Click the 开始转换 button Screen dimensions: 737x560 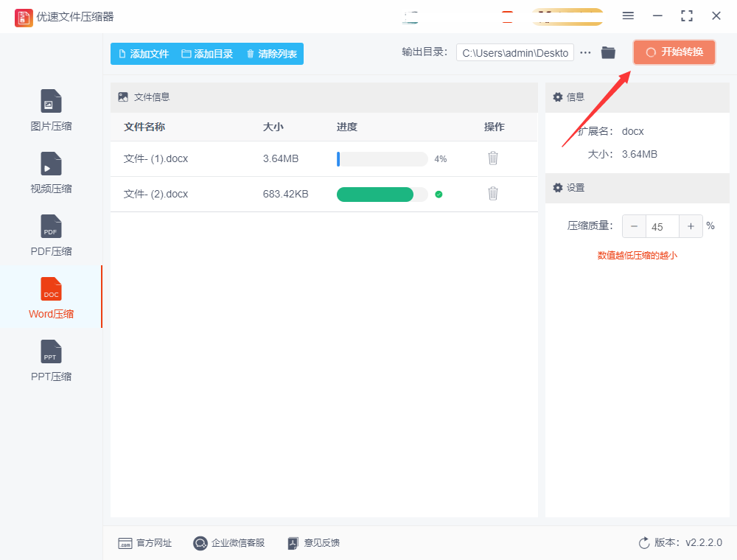pyautogui.click(x=674, y=52)
